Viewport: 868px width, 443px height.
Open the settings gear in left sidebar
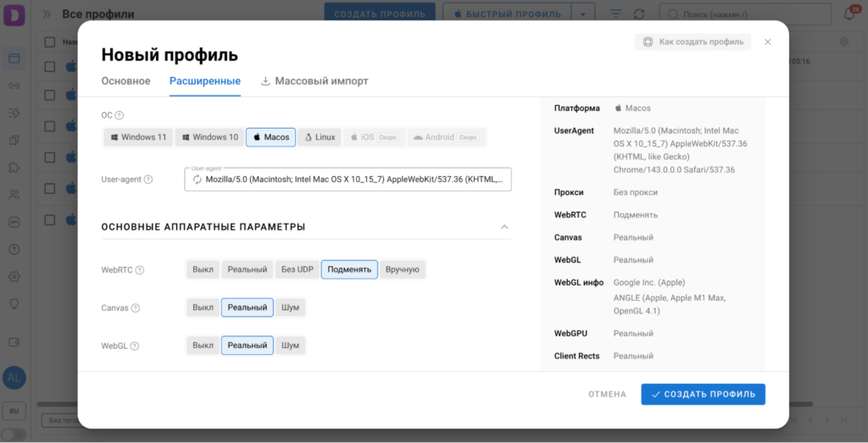[x=14, y=276]
